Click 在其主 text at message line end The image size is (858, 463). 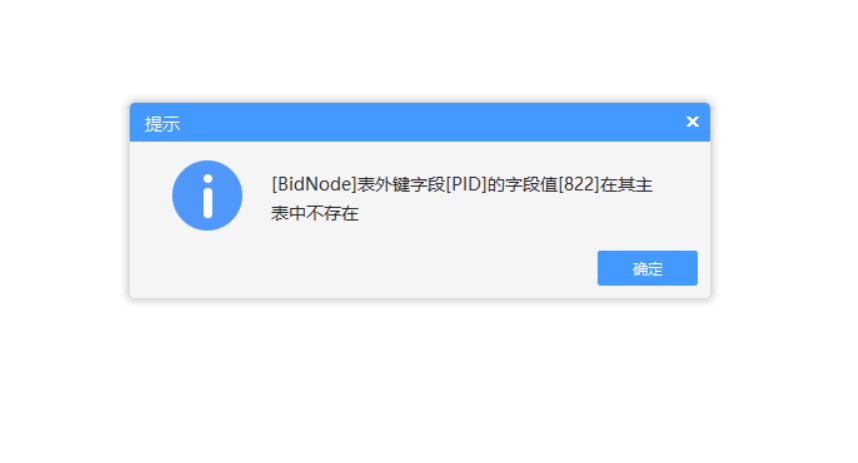coord(626,184)
